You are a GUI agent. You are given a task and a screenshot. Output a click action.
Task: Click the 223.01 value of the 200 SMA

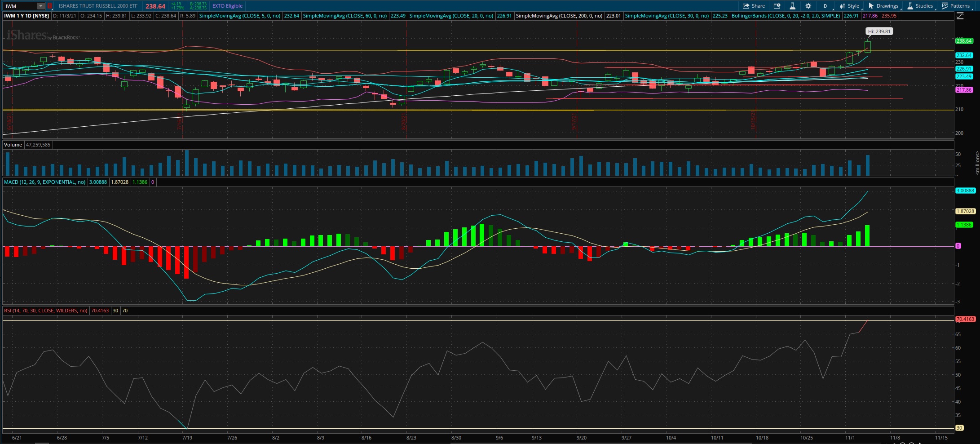pyautogui.click(x=614, y=16)
